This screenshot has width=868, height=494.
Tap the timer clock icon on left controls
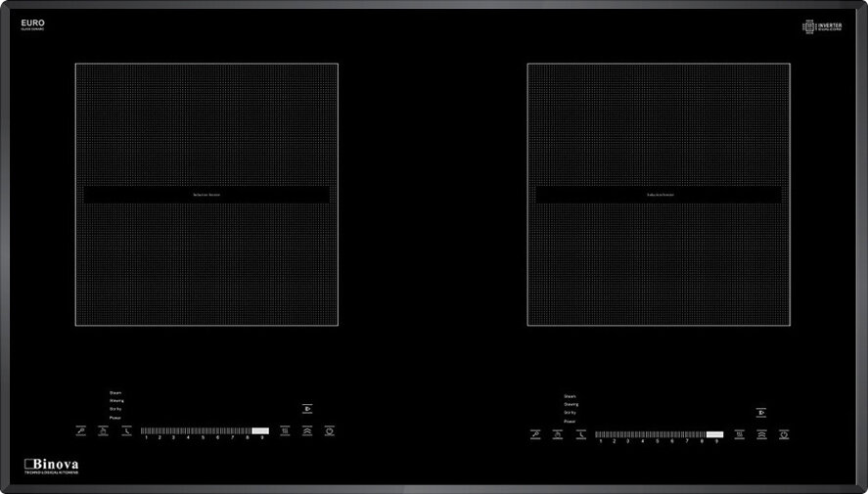tap(127, 431)
